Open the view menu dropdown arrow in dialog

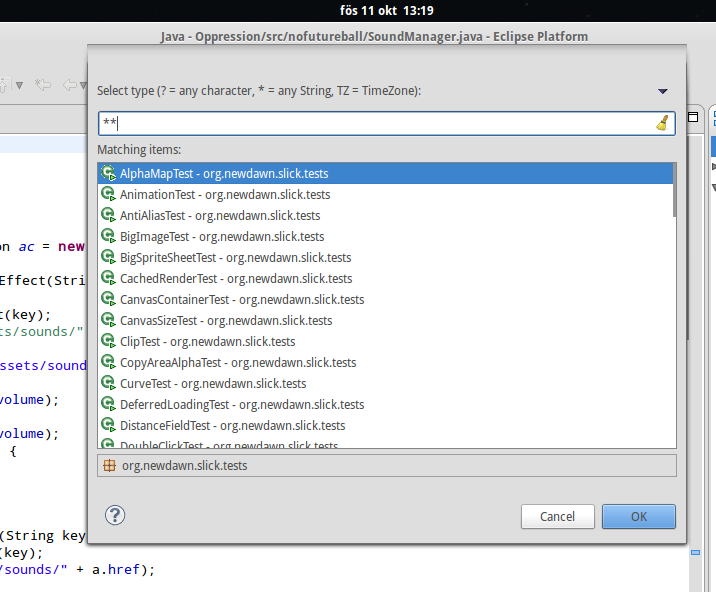coord(663,91)
